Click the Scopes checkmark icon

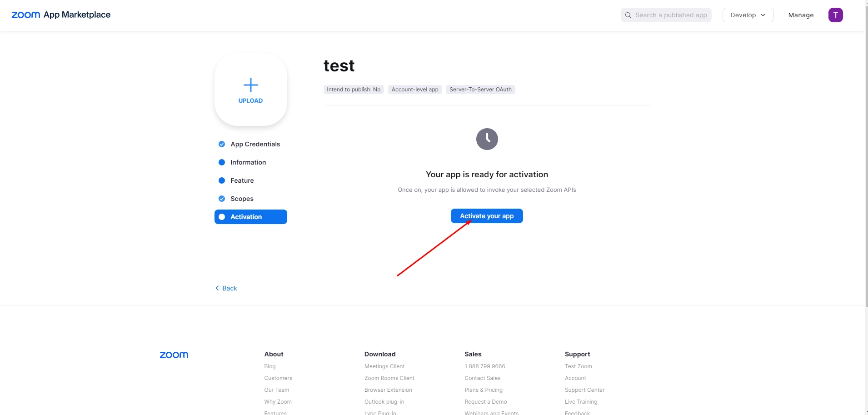click(x=222, y=199)
